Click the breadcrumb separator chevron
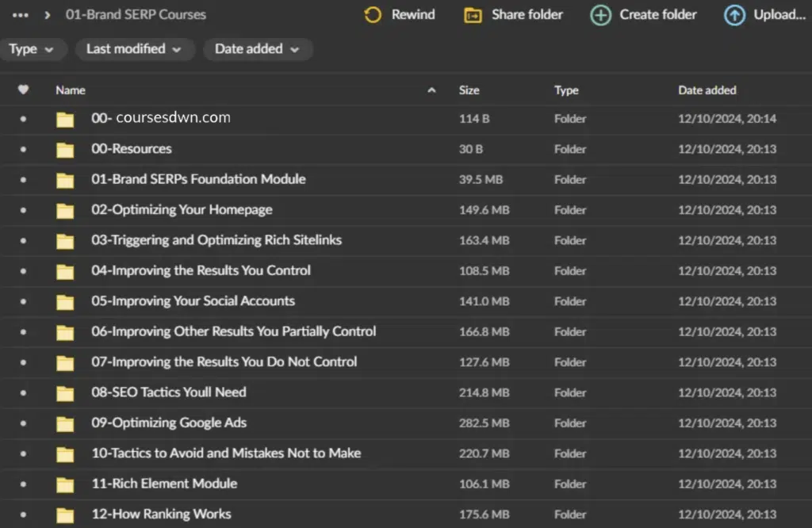Image resolution: width=812 pixels, height=528 pixels. point(48,15)
